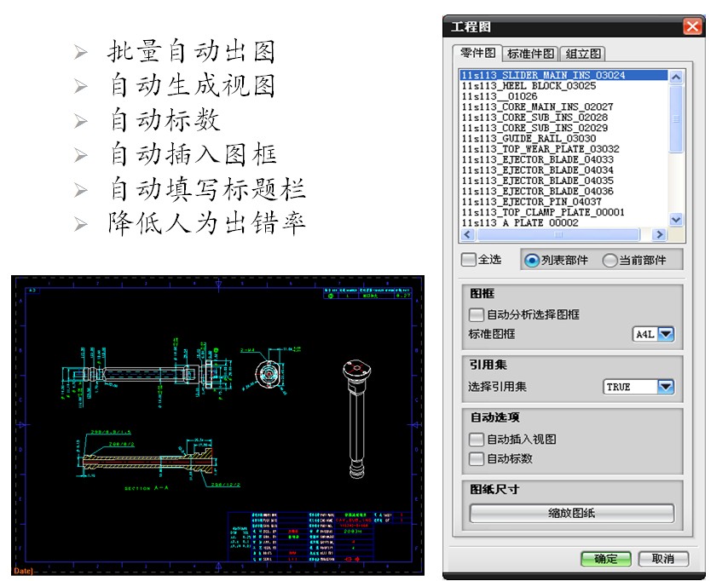This screenshot has width=728, height=581.
Task: Click the 取消 button
Action: click(x=662, y=559)
